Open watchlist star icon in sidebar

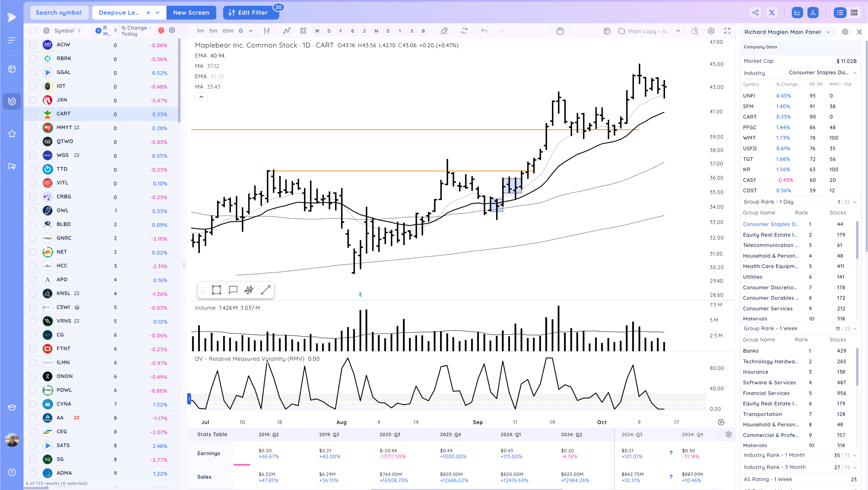(x=12, y=134)
